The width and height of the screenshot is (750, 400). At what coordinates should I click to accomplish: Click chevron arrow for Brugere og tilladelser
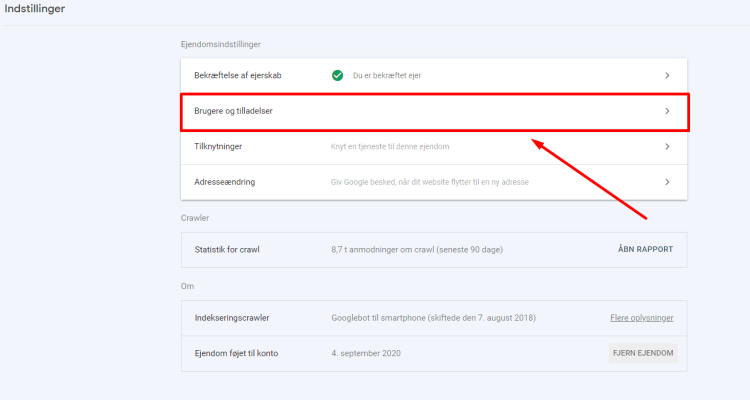[667, 111]
